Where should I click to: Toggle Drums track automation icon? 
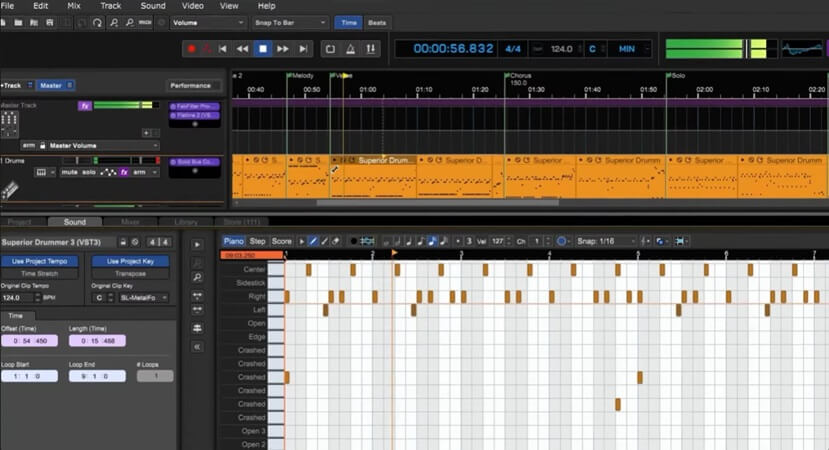[108, 172]
